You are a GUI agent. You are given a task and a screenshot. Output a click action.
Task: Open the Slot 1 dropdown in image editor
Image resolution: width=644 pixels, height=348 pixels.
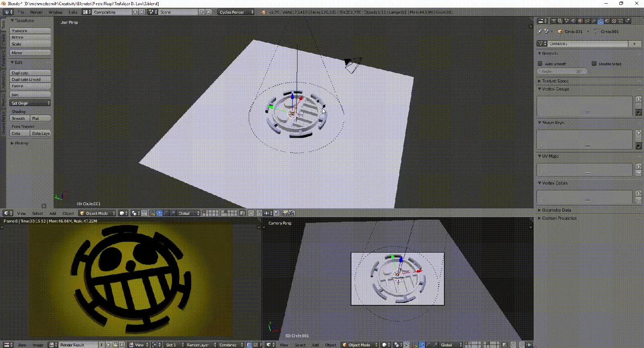pos(175,345)
